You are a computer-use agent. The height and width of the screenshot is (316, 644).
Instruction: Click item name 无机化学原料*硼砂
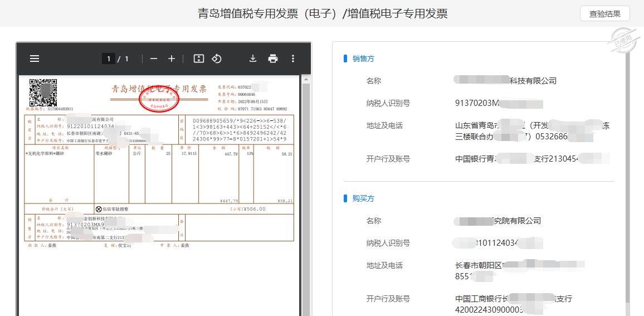[45, 153]
